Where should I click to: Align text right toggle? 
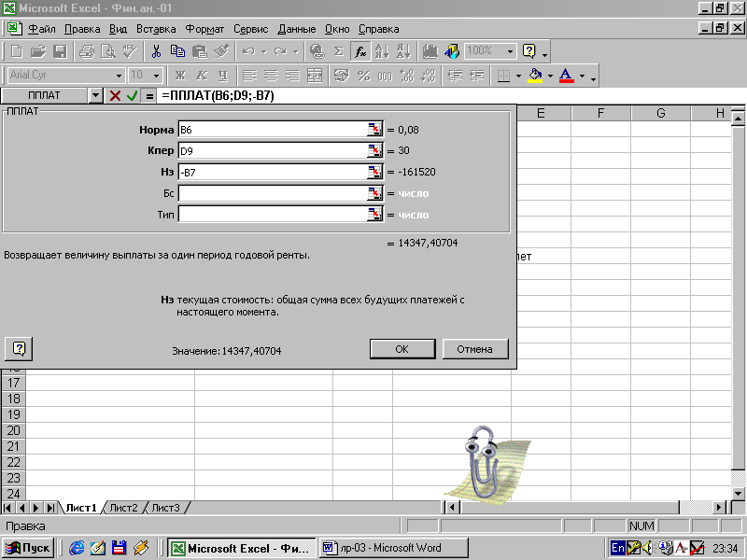click(x=292, y=76)
